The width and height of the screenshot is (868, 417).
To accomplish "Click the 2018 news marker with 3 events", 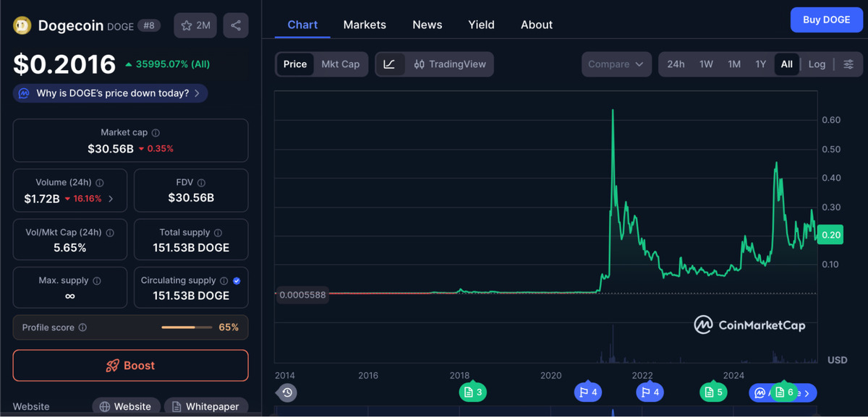I will click(472, 392).
